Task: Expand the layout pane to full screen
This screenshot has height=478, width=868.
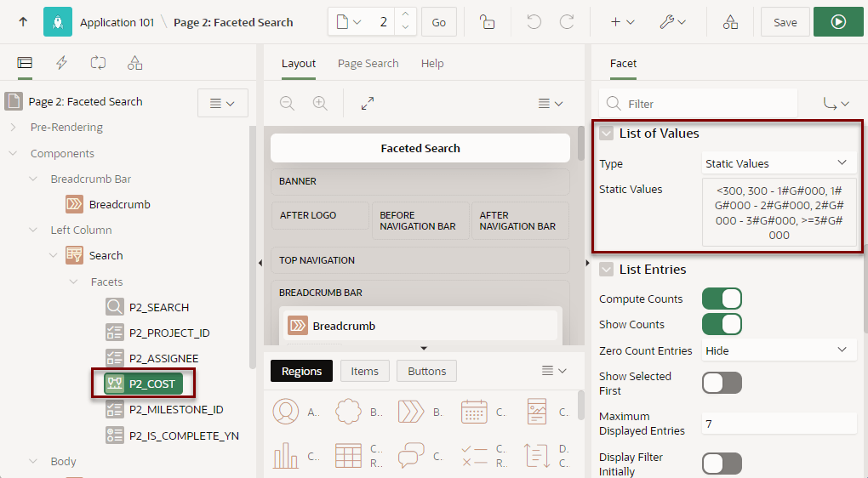Action: [x=368, y=104]
